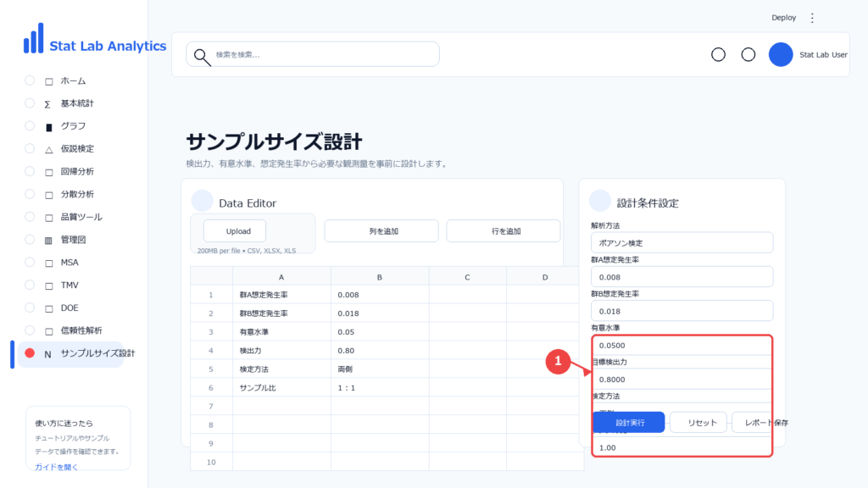Click the TMV square icon

pyautogui.click(x=48, y=286)
